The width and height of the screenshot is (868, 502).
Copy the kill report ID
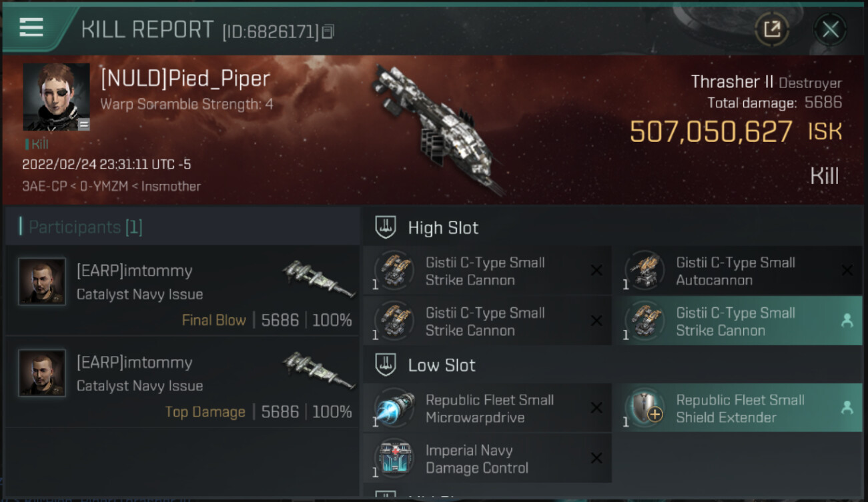pyautogui.click(x=328, y=31)
